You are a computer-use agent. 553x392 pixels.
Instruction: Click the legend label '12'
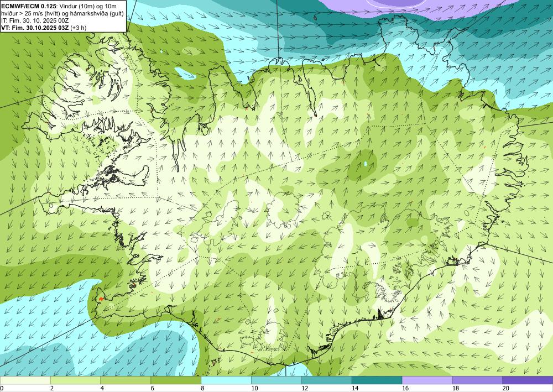coord(305,388)
